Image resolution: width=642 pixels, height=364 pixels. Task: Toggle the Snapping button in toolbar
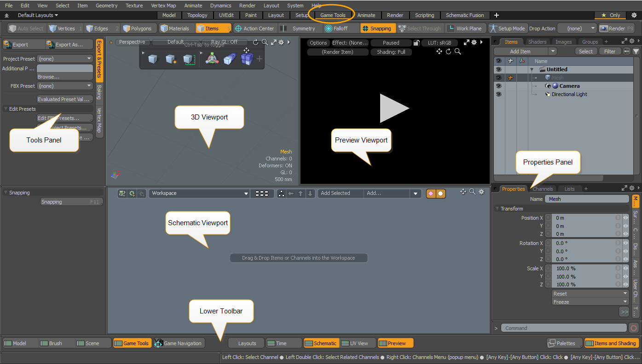pos(377,28)
